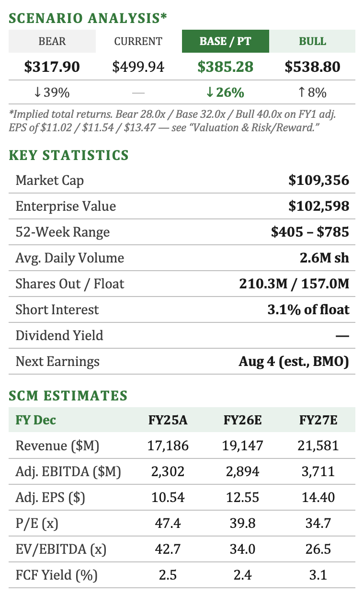Click the FY25A Revenue value 17,186

pos(168,446)
